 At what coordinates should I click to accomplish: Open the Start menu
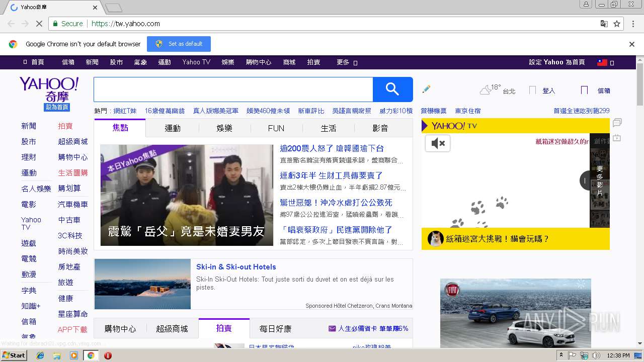14,355
